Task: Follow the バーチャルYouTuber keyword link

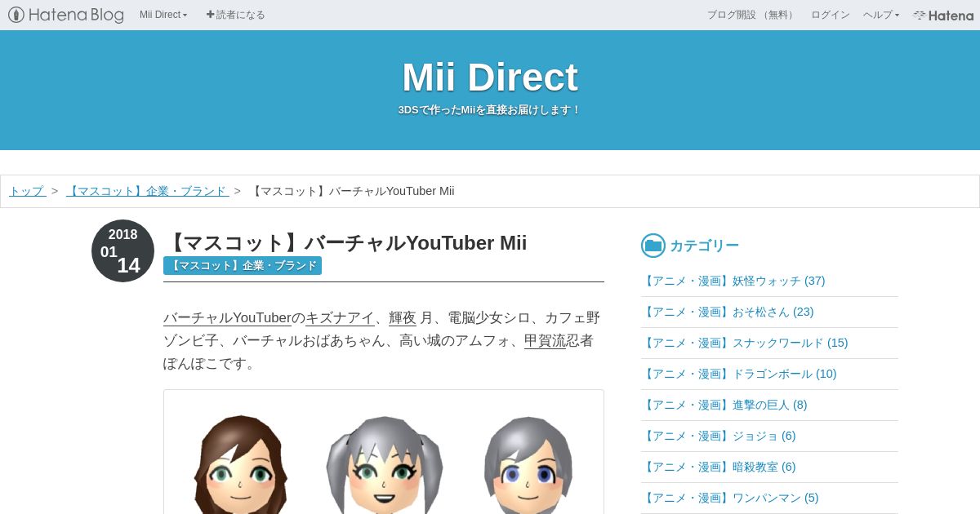Action: [x=227, y=317]
